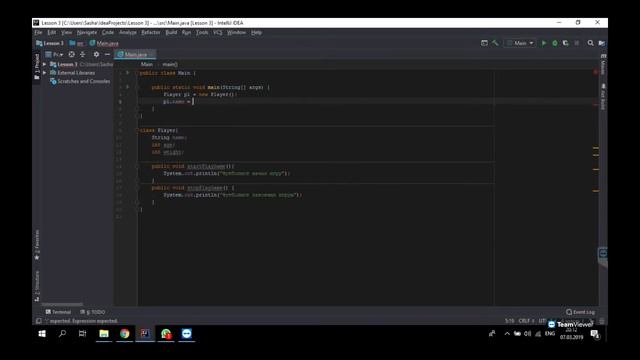Start debugging with the green bug icon
Viewport: 640px width, 360px height.
pos(555,43)
